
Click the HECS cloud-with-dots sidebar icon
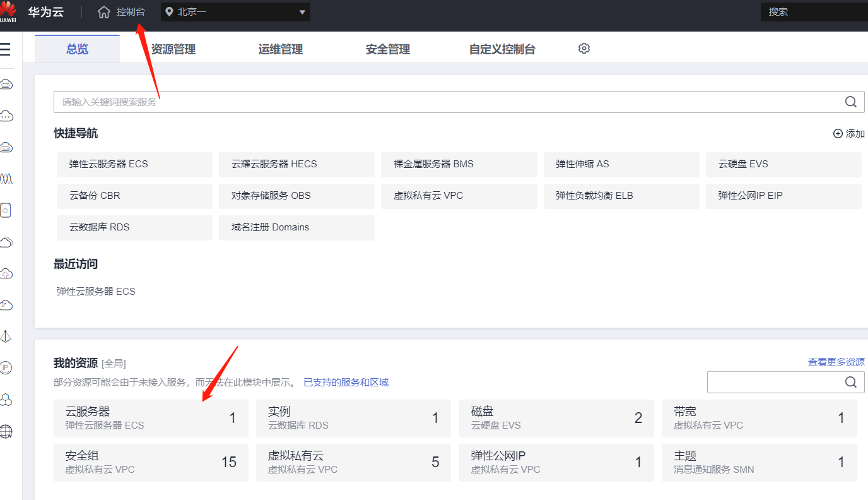[6, 116]
